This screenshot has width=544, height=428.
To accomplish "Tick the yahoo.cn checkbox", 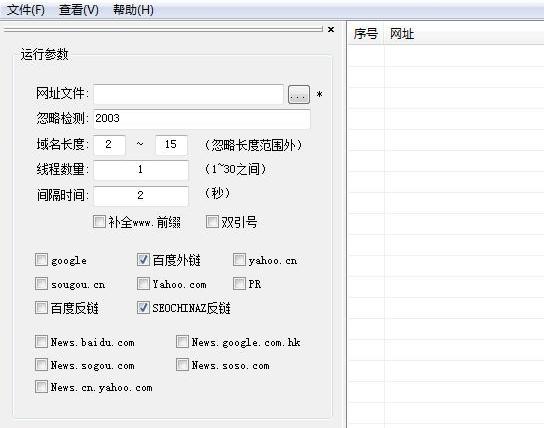I will (239, 259).
